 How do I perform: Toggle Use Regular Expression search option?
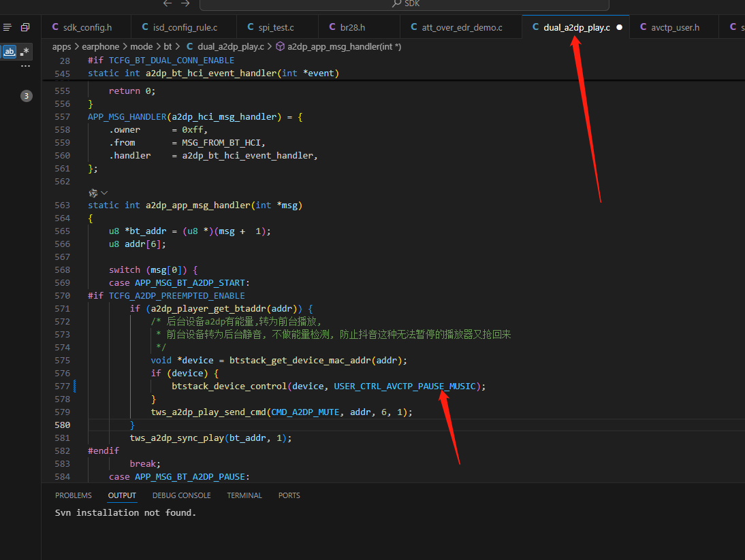(x=25, y=51)
